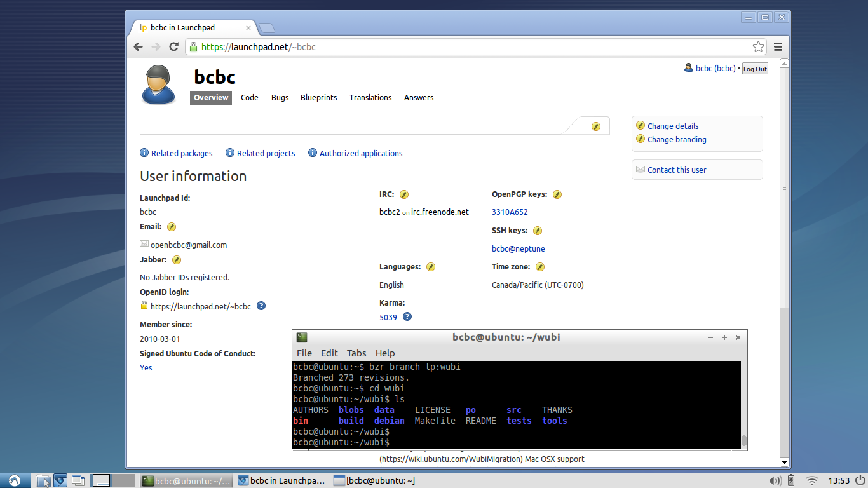Reload the Launchpad page
The height and width of the screenshot is (488, 868).
[173, 47]
